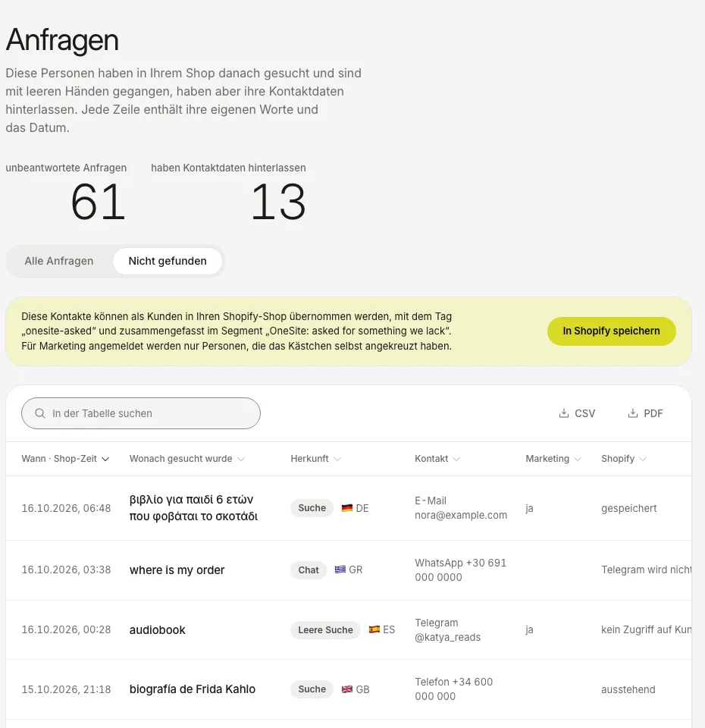Click the label 'haben Kontaktdaten hinterlassen'
Viewport: 705px width, 728px height.
[x=228, y=168]
